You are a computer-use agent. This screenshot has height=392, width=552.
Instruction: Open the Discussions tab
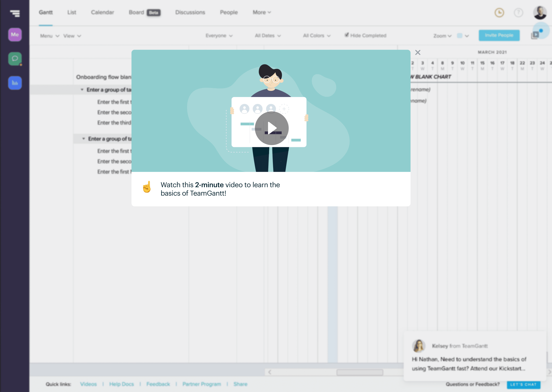click(x=190, y=12)
